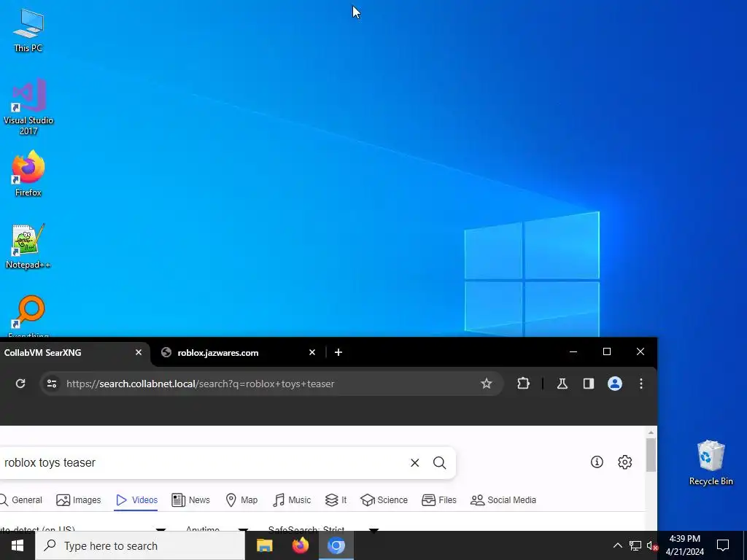Open the Chrome Extensions puzzle icon
The height and width of the screenshot is (560, 747).
click(x=523, y=384)
